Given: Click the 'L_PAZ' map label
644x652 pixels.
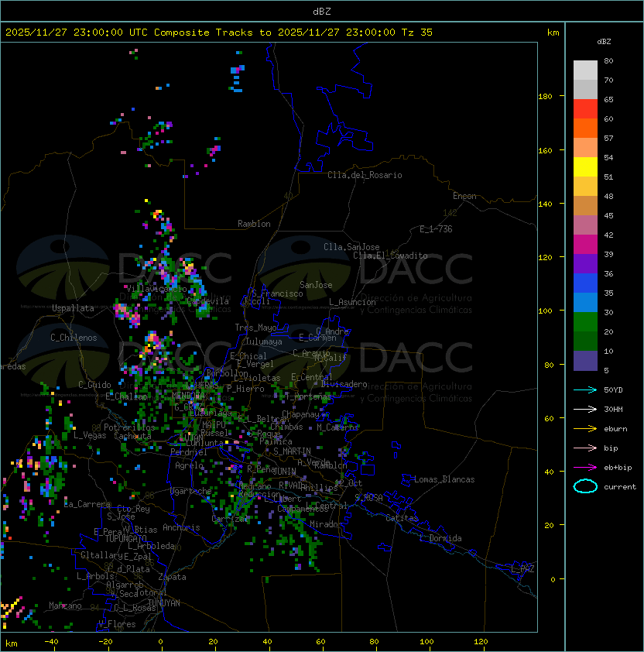Looking at the screenshot, I should pos(522,569).
